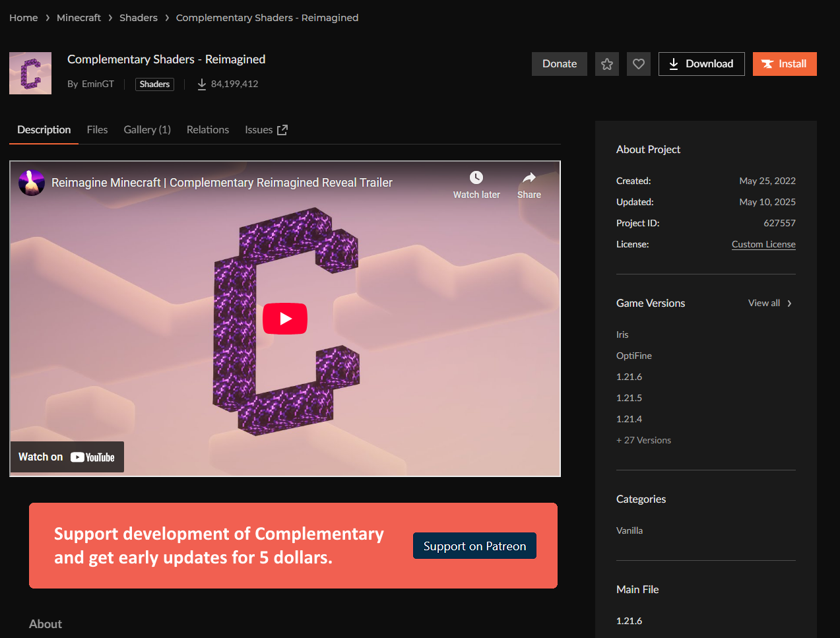Click the Share arrow icon on video
This screenshot has height=638, width=840.
point(529,177)
